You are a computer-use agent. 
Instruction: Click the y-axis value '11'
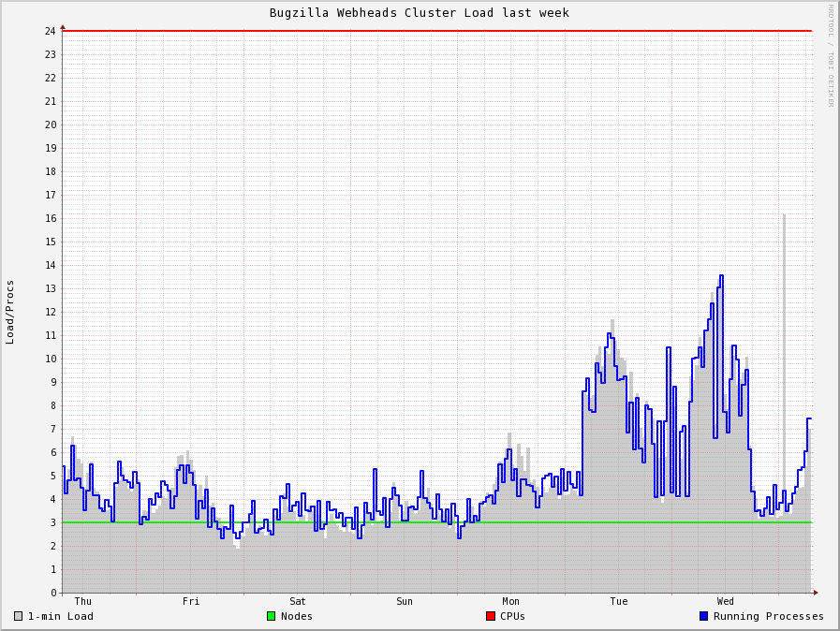51,335
